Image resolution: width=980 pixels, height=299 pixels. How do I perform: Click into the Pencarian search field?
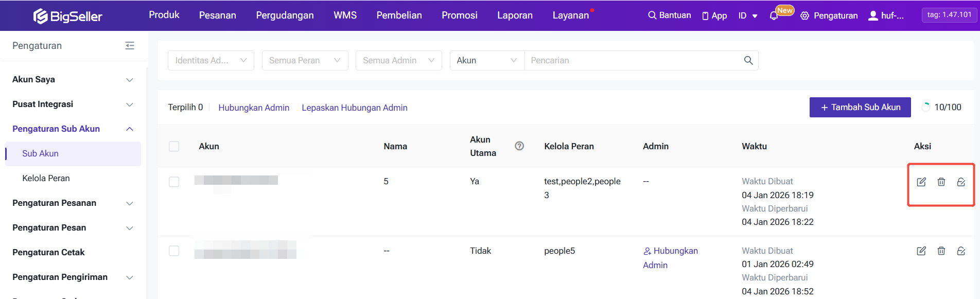pyautogui.click(x=633, y=60)
